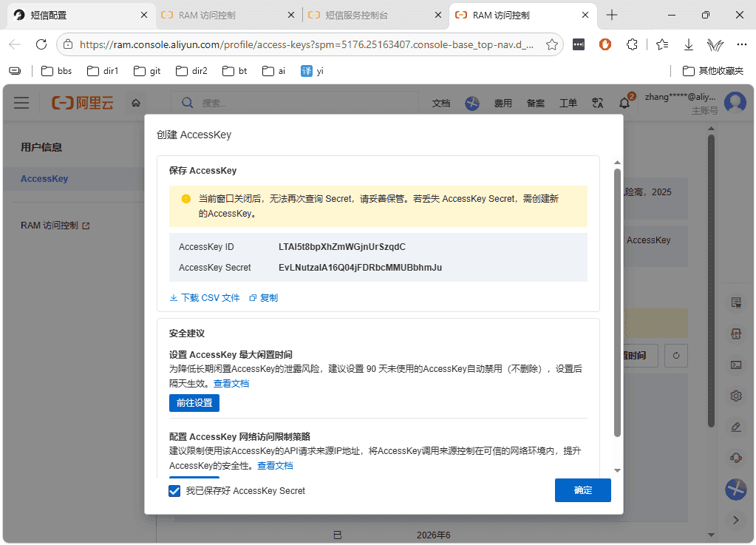Select AccessKey in the left sidebar

coord(44,179)
